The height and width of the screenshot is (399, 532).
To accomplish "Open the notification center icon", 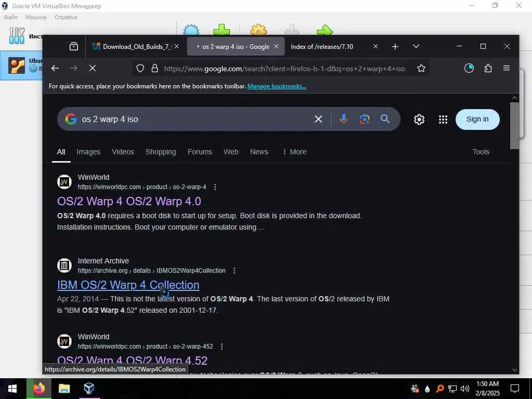I will (515, 389).
